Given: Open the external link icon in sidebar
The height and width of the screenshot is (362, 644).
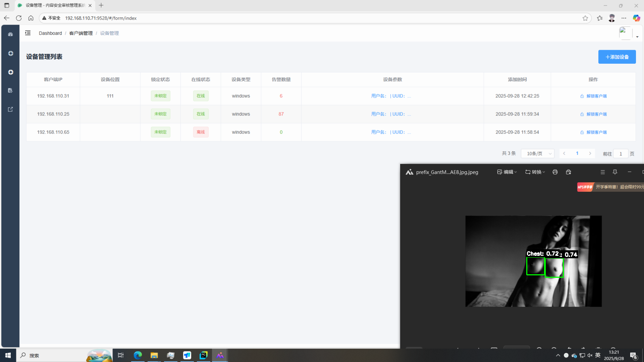Looking at the screenshot, I should 10,109.
